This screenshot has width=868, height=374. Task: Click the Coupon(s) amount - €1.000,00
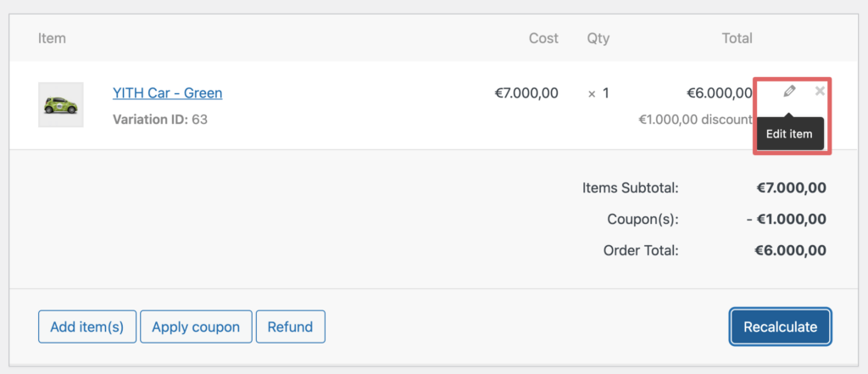(786, 220)
